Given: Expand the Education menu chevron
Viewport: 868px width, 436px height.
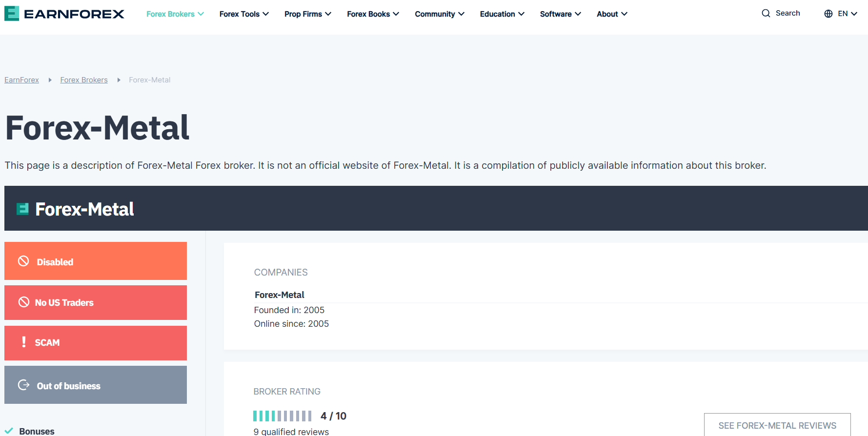Looking at the screenshot, I should pos(521,14).
